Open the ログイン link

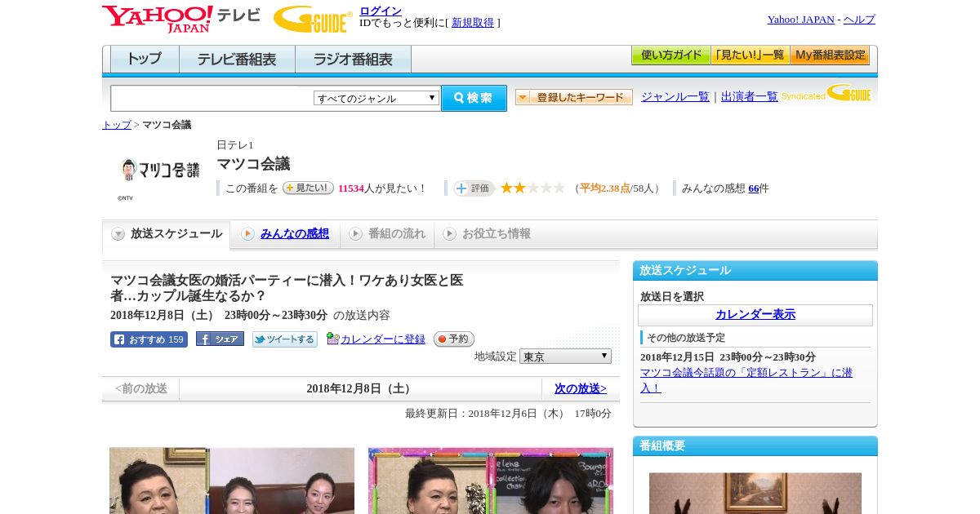click(x=381, y=11)
